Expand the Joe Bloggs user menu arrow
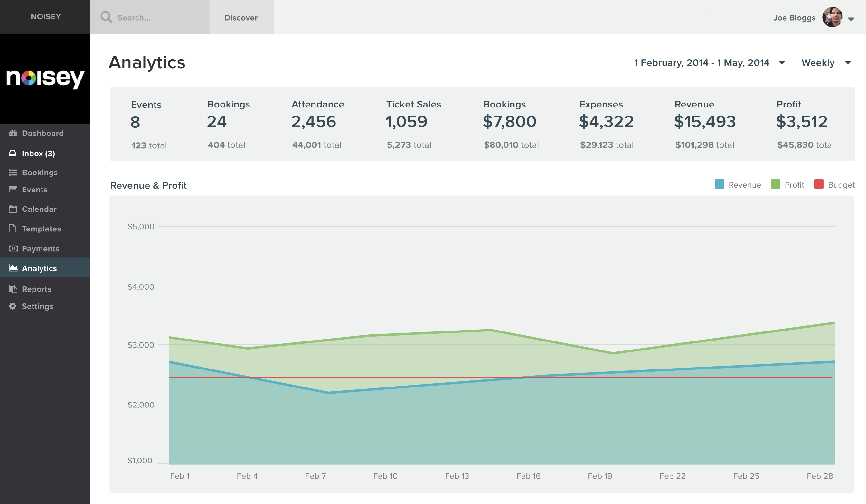This screenshot has width=866, height=504. click(851, 19)
